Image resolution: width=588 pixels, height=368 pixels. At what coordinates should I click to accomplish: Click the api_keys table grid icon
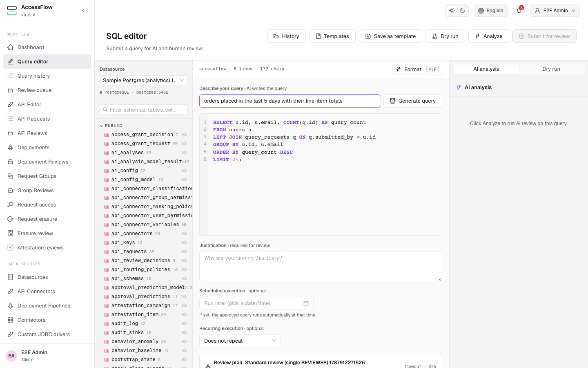click(107, 242)
